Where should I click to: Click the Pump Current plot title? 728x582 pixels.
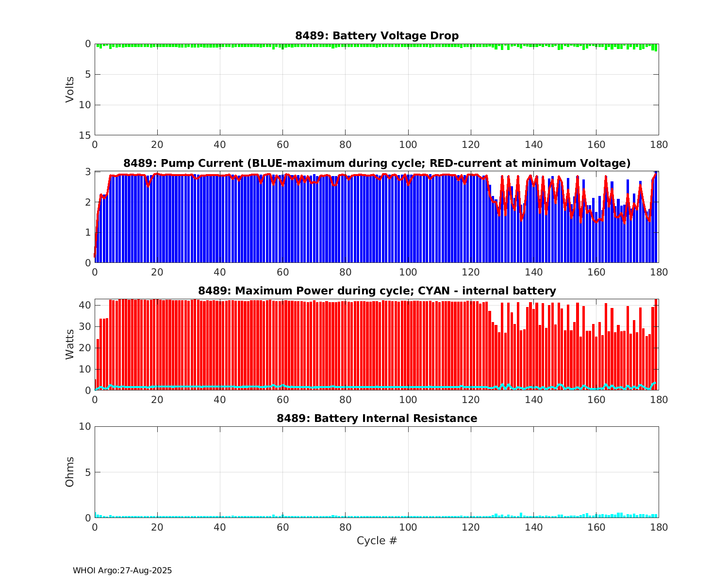coord(377,163)
